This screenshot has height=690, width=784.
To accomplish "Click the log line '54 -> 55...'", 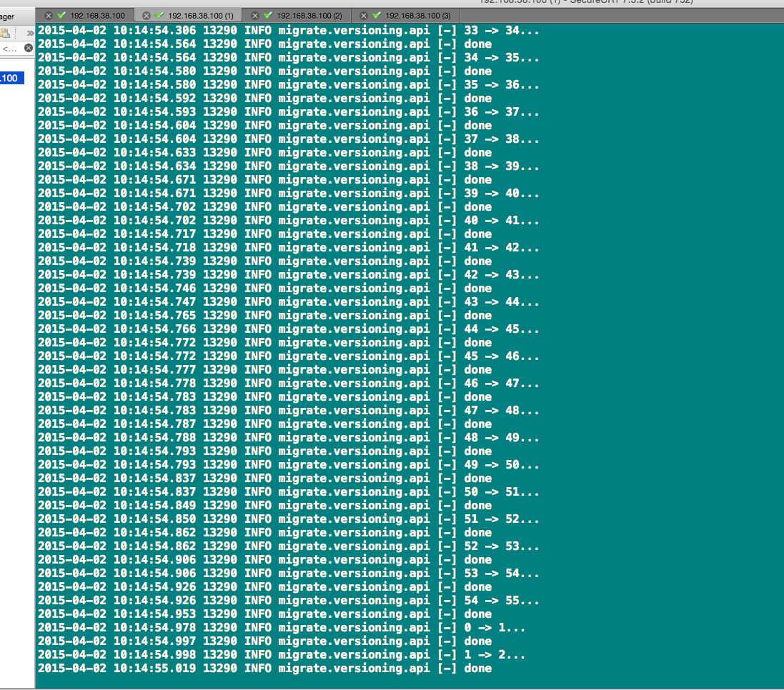I will tap(289, 601).
